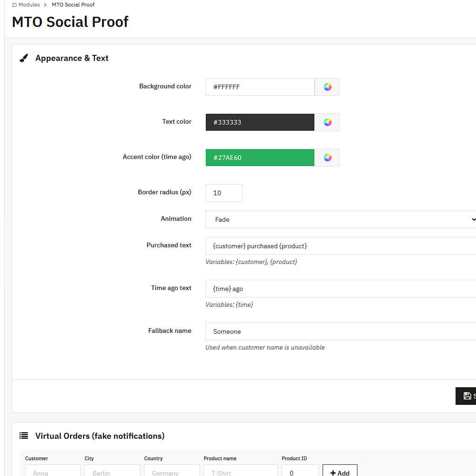Open the Accent color picker icon

pos(327,158)
